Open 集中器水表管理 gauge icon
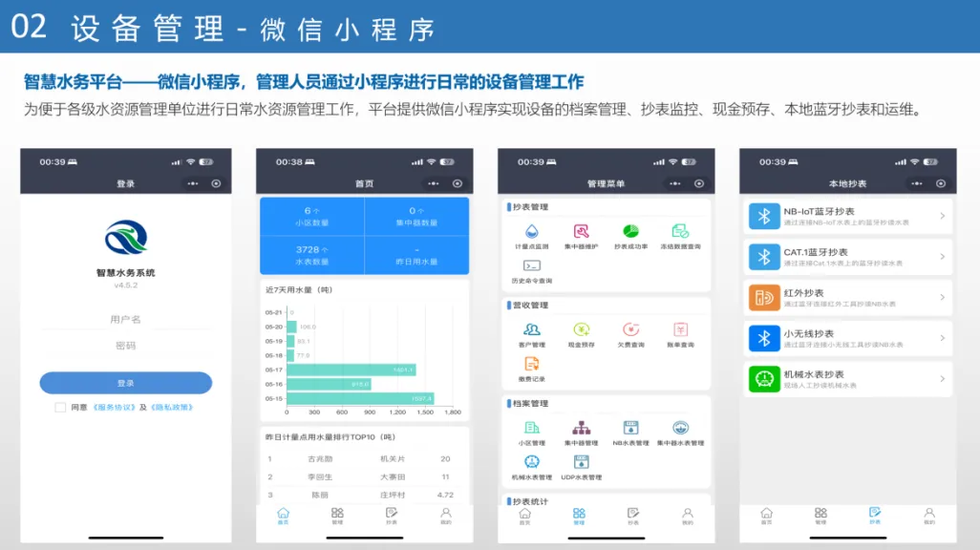Screen dimensions: 980x550 pyautogui.click(x=680, y=428)
